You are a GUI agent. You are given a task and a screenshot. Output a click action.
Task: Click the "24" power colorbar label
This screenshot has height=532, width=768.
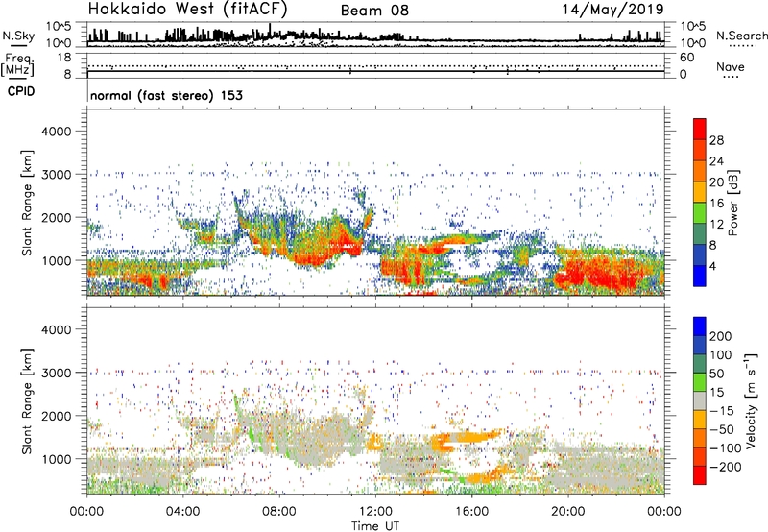pos(716,161)
